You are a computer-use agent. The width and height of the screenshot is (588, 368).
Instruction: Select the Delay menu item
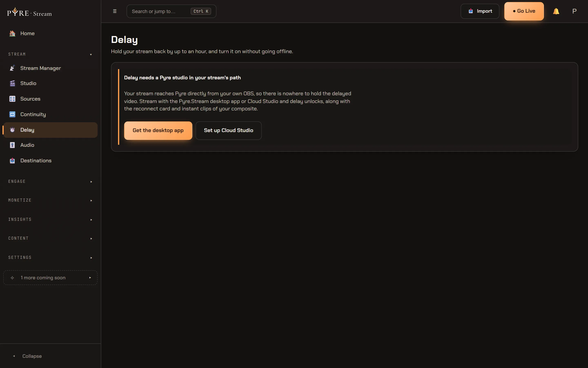coord(50,130)
